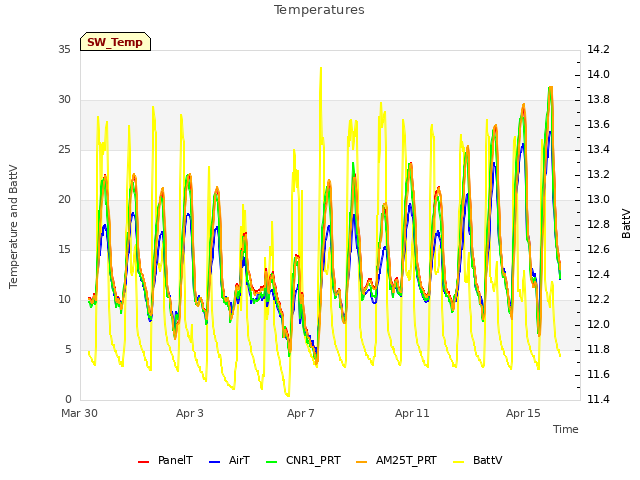Click the 10 left axis tick label
Viewport: 640px width, 480px height.
[64, 300]
